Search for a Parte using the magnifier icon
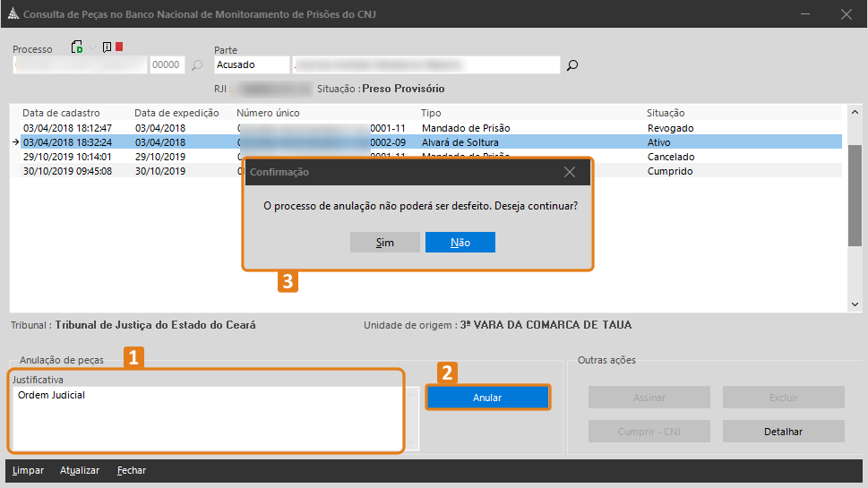 point(572,65)
